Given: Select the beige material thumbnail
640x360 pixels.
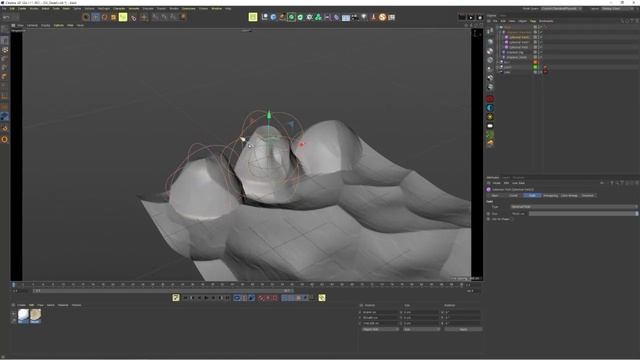Looking at the screenshot, I should point(36,315).
